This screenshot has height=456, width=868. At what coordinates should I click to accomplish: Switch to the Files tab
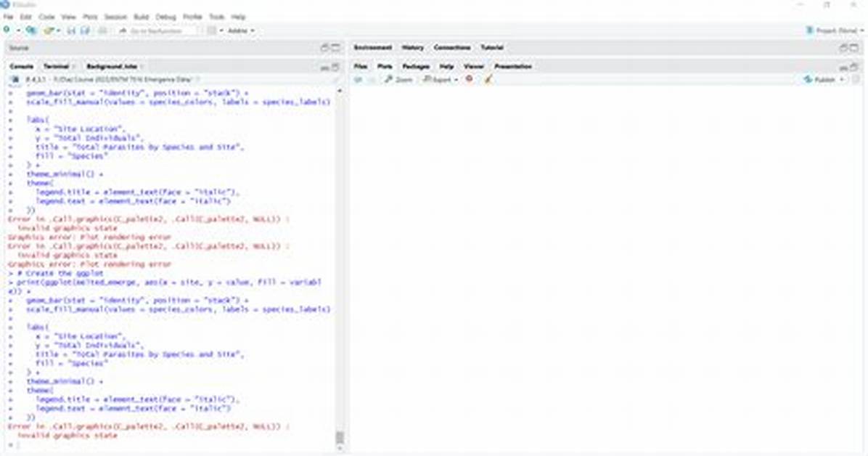tap(361, 67)
